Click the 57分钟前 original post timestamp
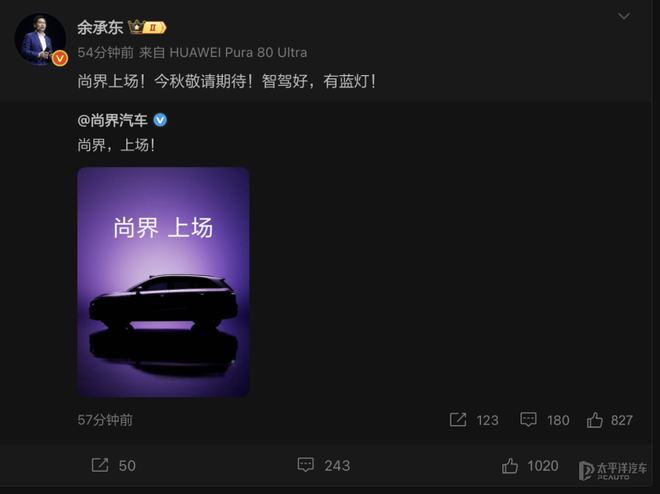 pyautogui.click(x=105, y=420)
